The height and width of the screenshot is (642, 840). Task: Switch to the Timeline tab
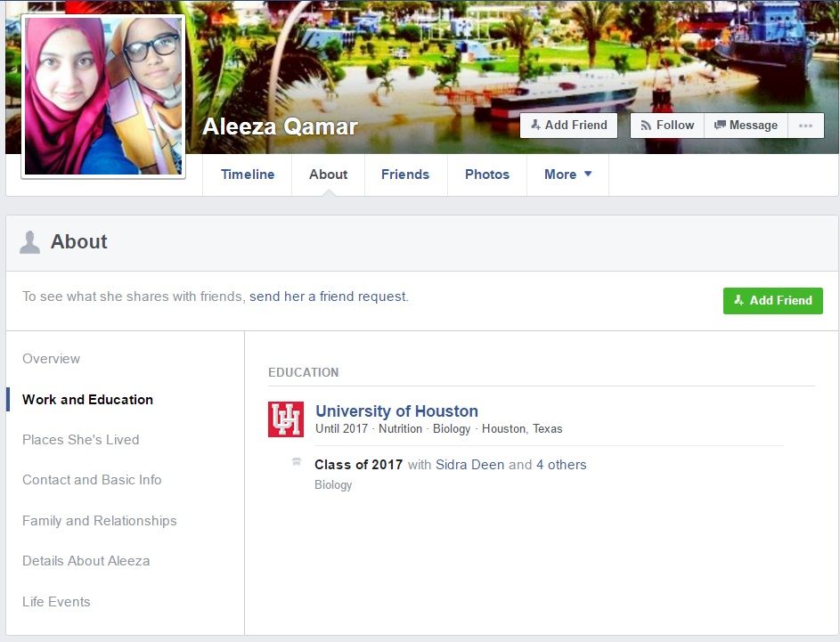[x=247, y=175]
